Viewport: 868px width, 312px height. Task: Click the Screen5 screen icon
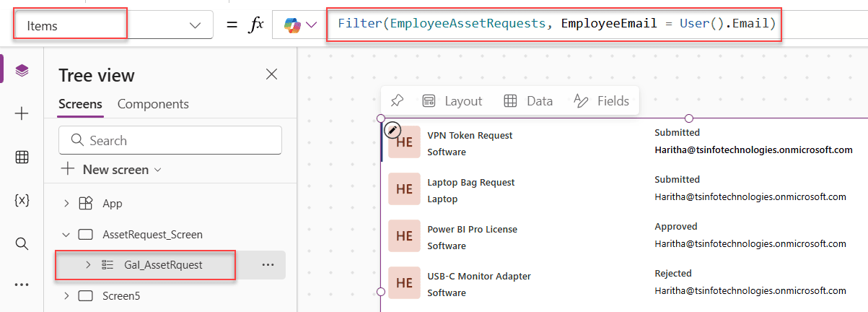86,295
